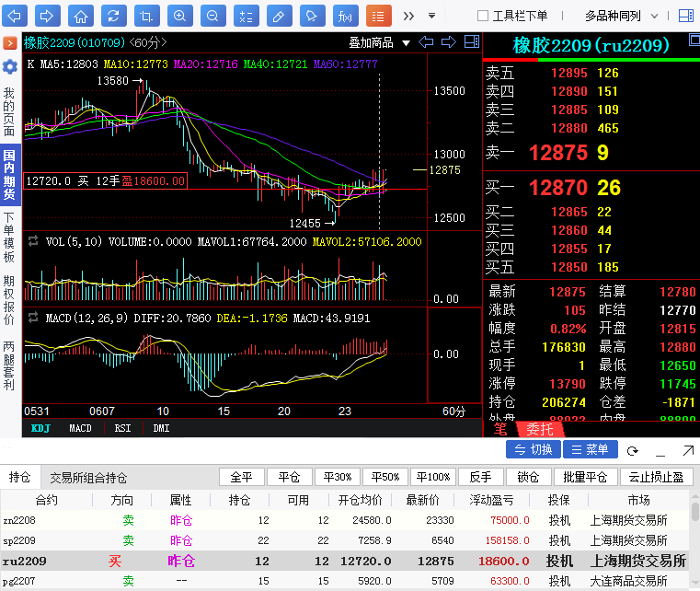
Task: Switch to the RSI indicator tab
Action: (x=122, y=428)
